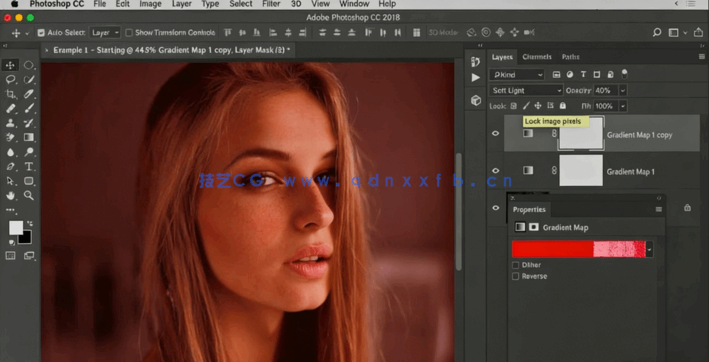Hide the Gradient Map 1 copy layer
The image size is (709, 362).
[x=496, y=133]
